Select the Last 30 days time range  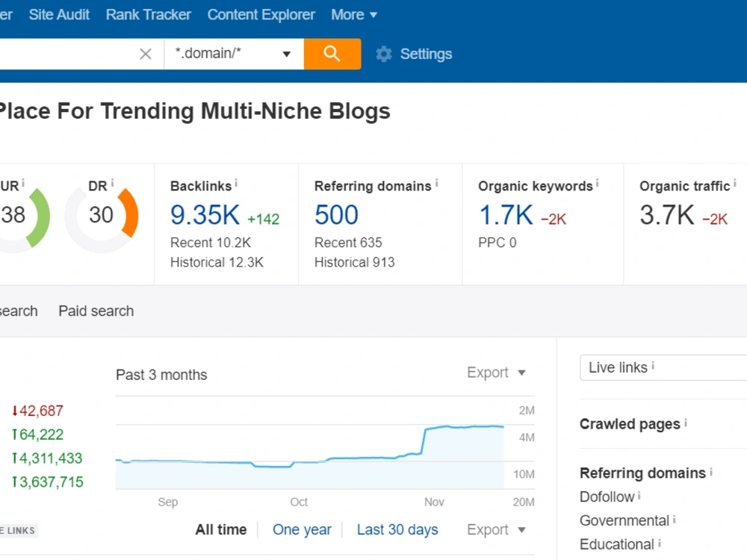pos(397,529)
